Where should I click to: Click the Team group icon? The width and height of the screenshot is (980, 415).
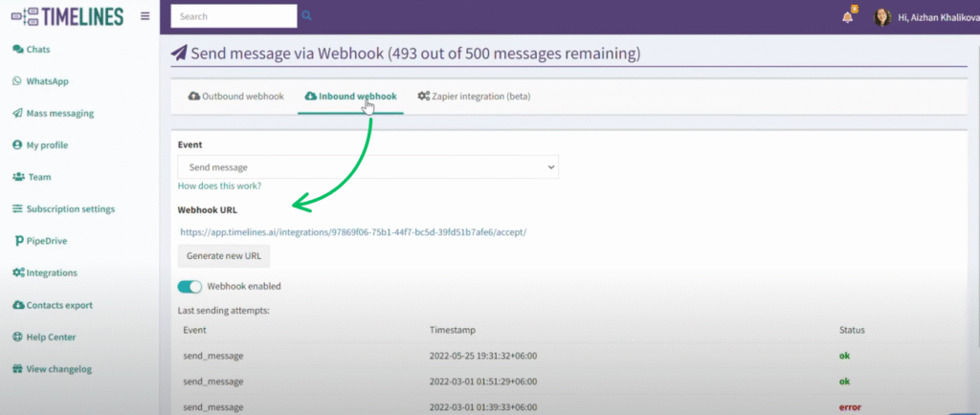point(18,177)
